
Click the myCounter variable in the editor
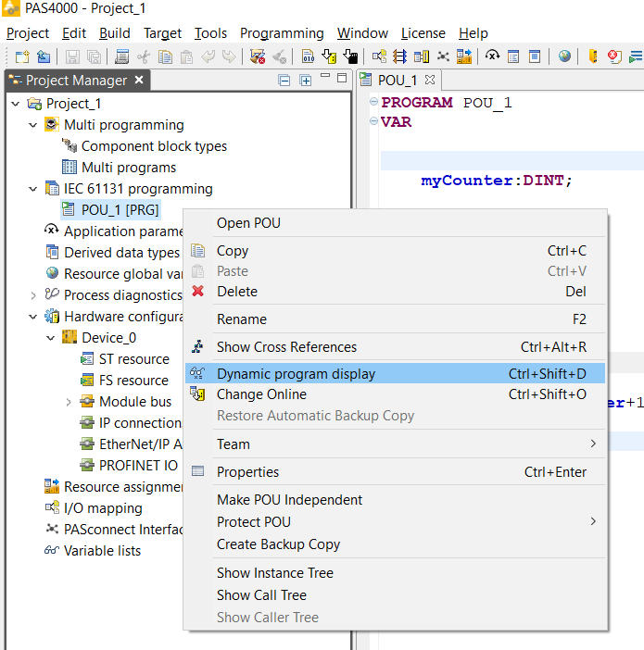[467, 181]
